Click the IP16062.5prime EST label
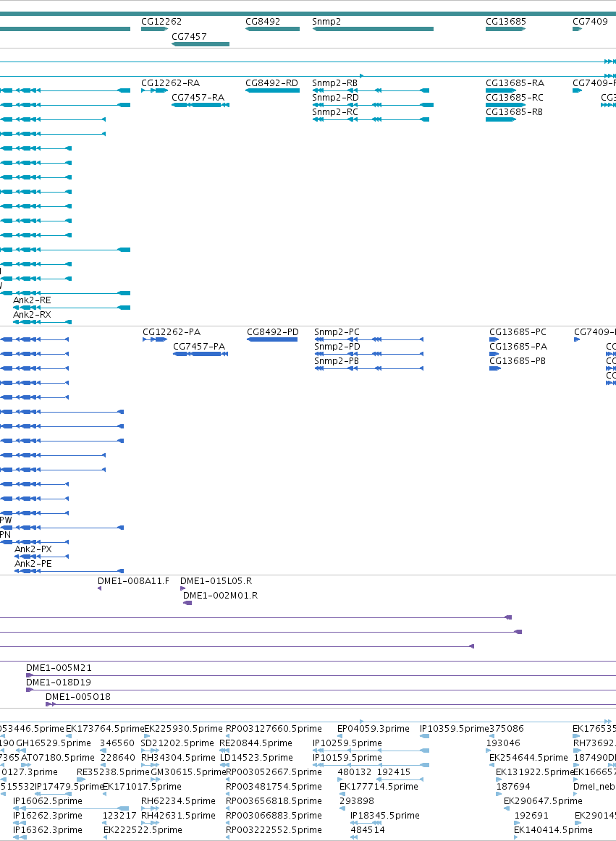This screenshot has height=841, width=616. 48,801
